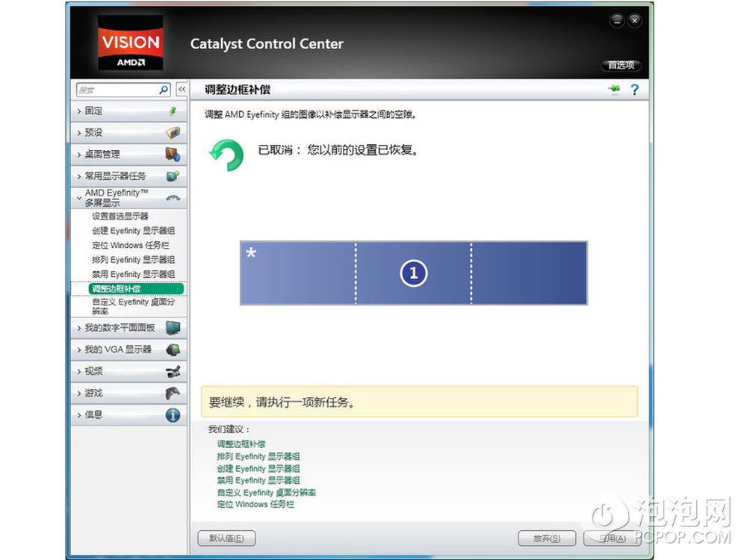Image resolution: width=747 pixels, height=560 pixels.
Task: Open 创建 Eyefinity 显示器组 in the sidebar
Action: tap(134, 231)
